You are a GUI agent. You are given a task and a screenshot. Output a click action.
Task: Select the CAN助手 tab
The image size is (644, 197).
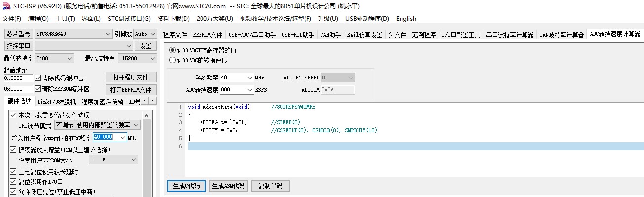pos(330,35)
